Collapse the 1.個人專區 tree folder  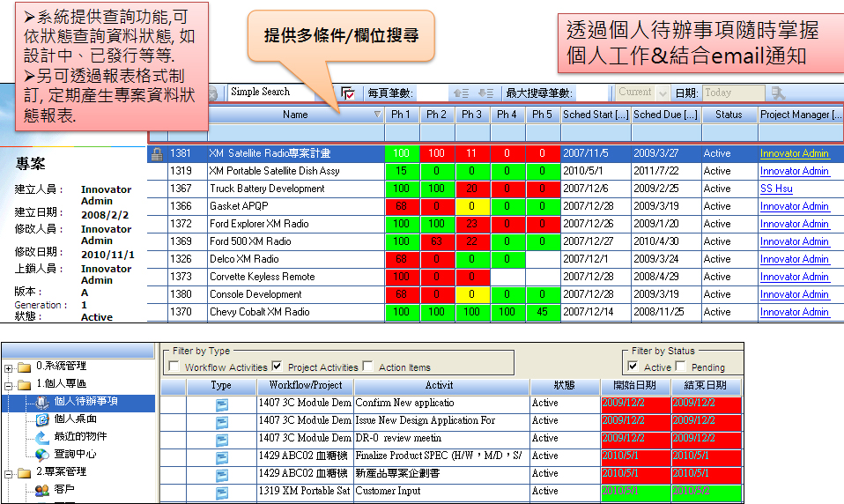click(9, 384)
